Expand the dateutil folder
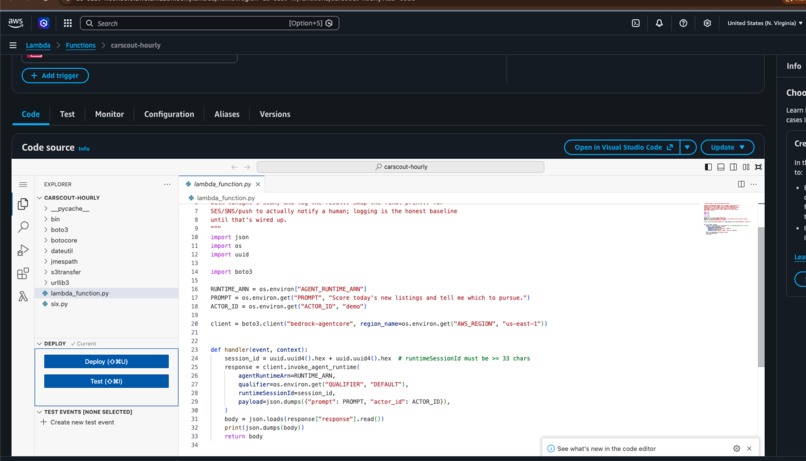806x461 pixels. [46, 251]
